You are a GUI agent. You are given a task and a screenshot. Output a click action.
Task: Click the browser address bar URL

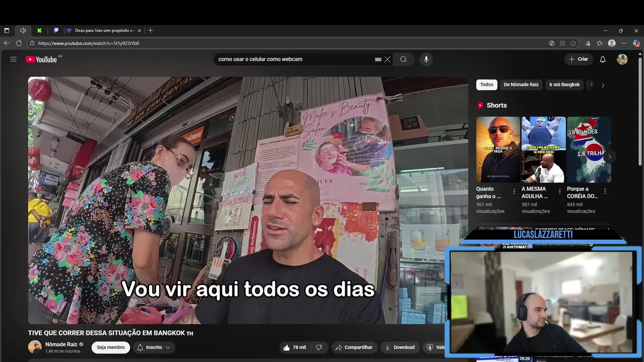[x=89, y=43]
